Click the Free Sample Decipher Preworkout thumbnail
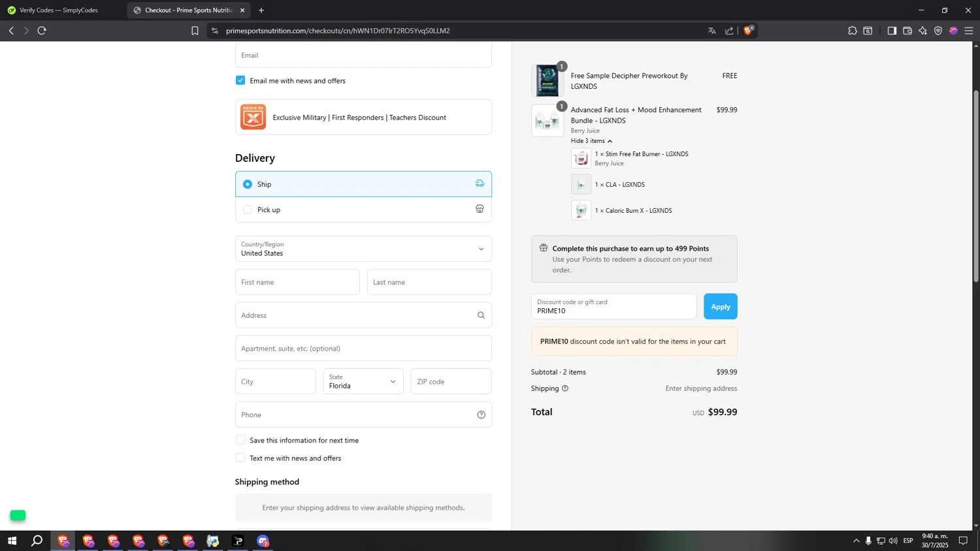This screenshot has height=551, width=980. [547, 80]
